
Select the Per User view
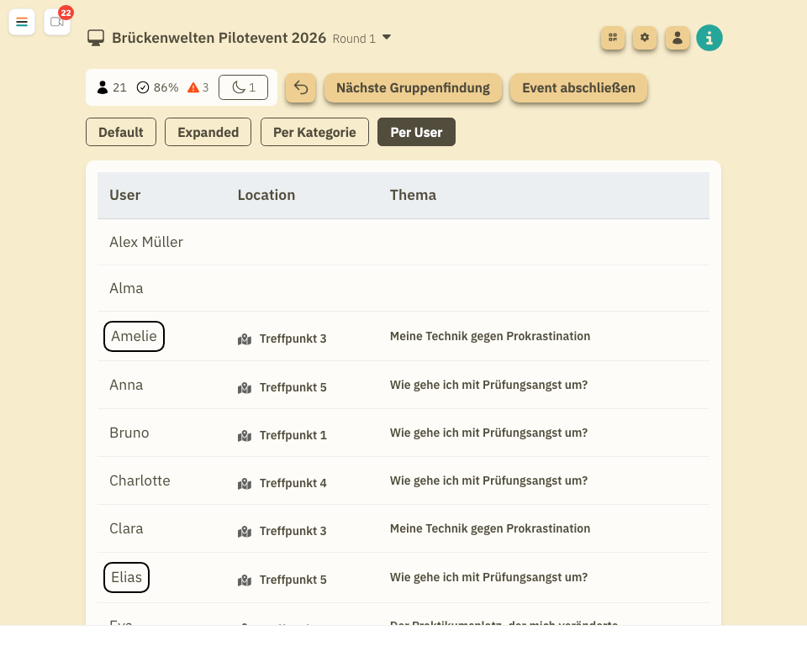click(416, 132)
